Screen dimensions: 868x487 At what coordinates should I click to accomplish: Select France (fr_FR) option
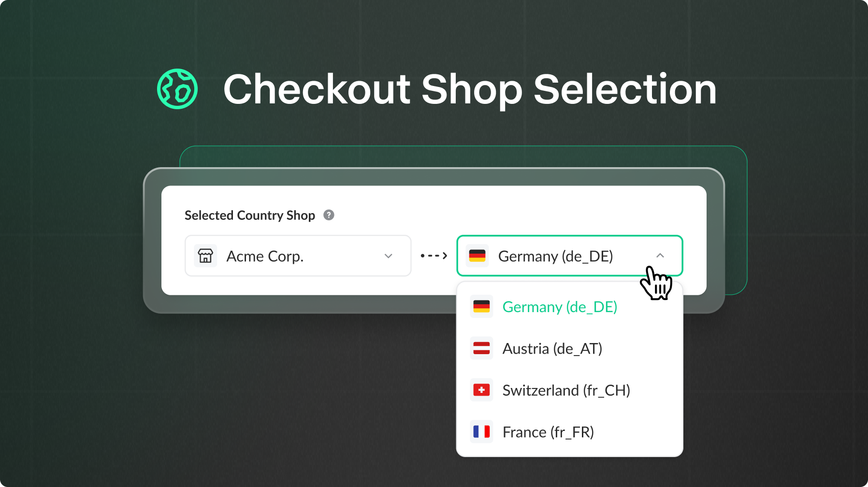pos(548,432)
